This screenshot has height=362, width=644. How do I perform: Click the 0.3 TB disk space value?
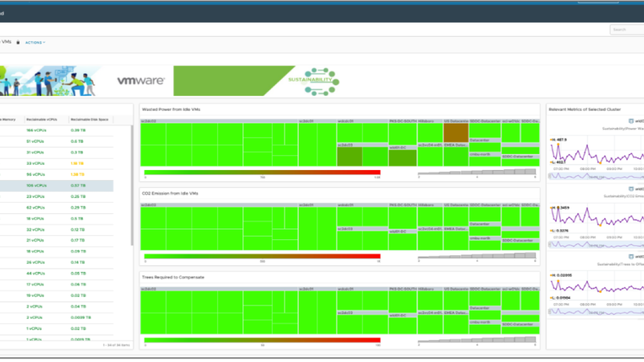click(x=77, y=152)
